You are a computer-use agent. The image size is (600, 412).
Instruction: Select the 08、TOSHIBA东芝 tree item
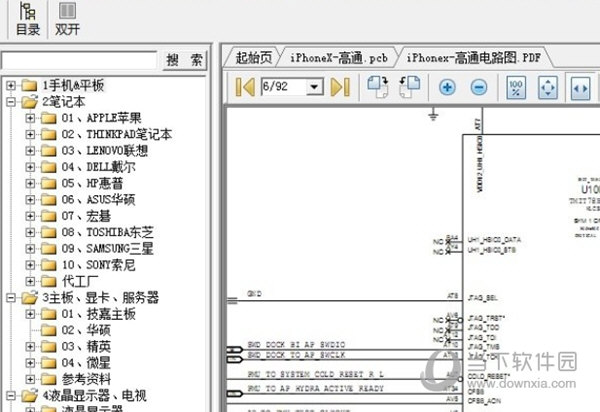pos(107,232)
